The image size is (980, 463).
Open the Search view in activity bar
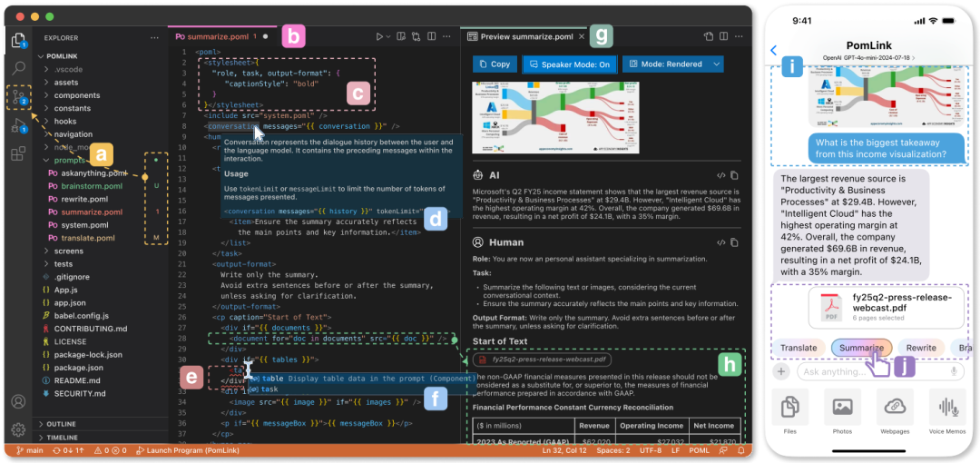tap(18, 68)
